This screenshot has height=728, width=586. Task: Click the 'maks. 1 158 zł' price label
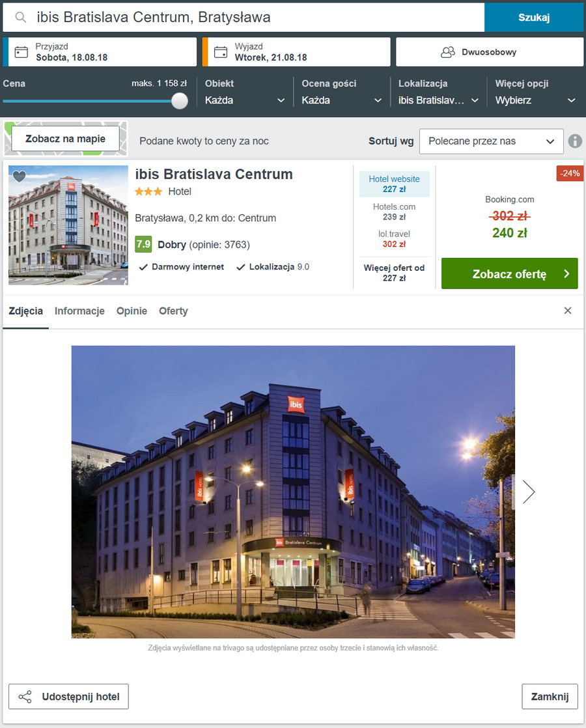point(159,83)
